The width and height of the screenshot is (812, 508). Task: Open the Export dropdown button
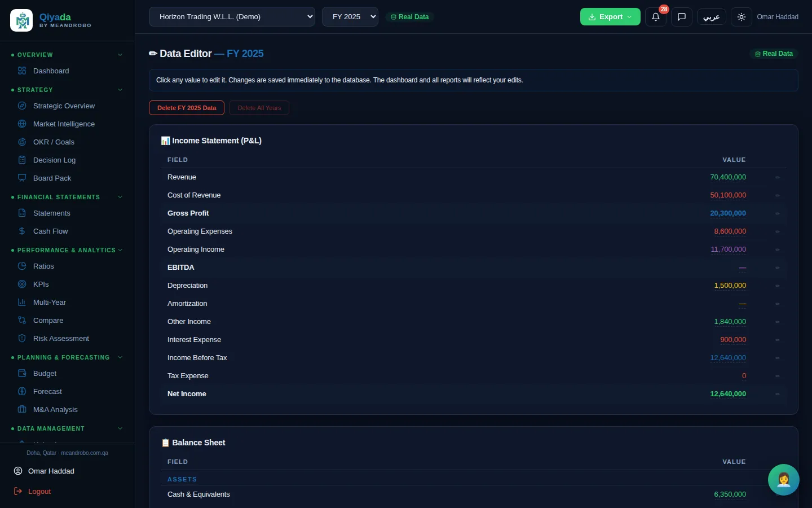click(610, 17)
